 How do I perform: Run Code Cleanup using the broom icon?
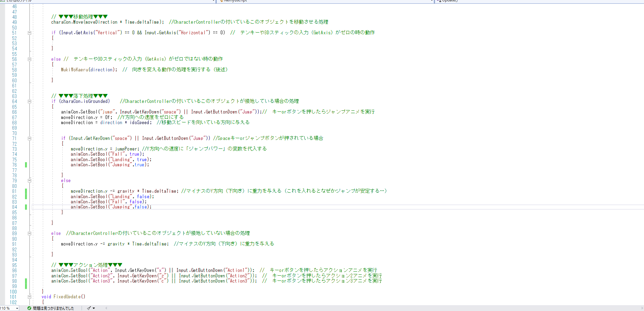pos(88,308)
